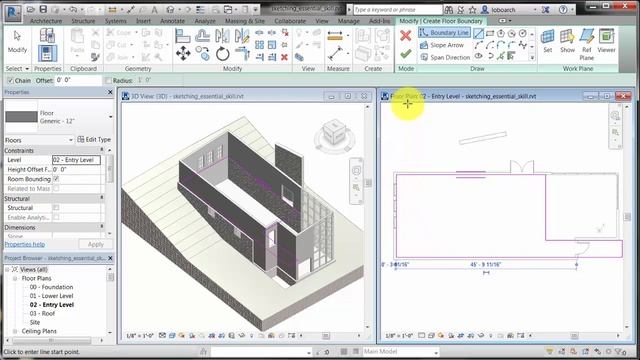The width and height of the screenshot is (640, 360).
Task: Collapse the Constraints section
Action: click(102, 150)
